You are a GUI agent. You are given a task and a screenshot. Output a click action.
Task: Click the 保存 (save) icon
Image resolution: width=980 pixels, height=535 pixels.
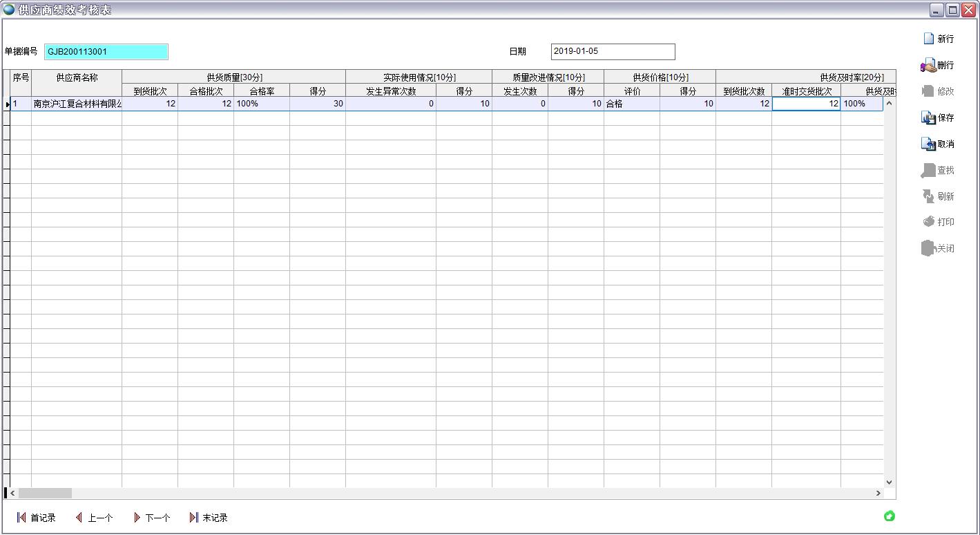pos(929,118)
